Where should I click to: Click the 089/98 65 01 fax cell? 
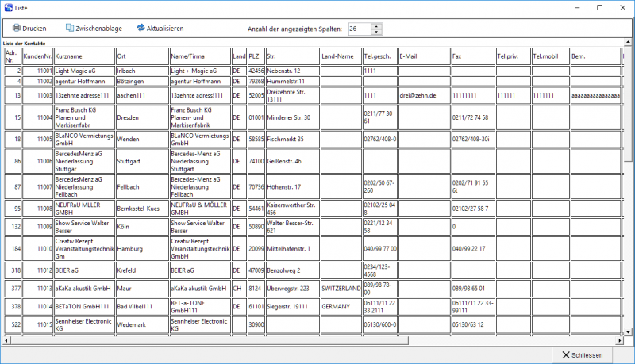point(473,289)
